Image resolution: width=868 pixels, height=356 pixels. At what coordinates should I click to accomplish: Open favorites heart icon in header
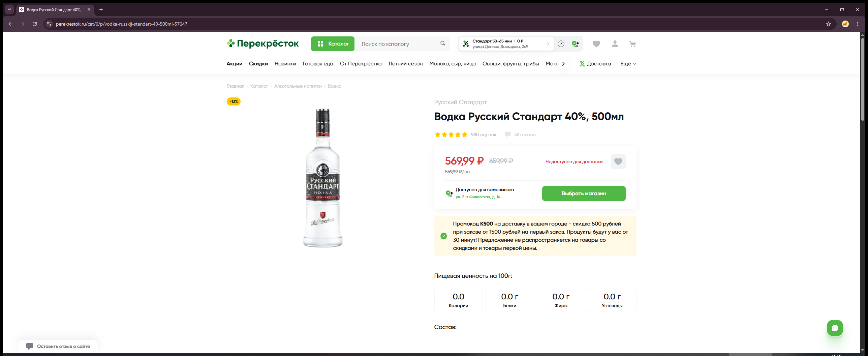click(x=596, y=44)
